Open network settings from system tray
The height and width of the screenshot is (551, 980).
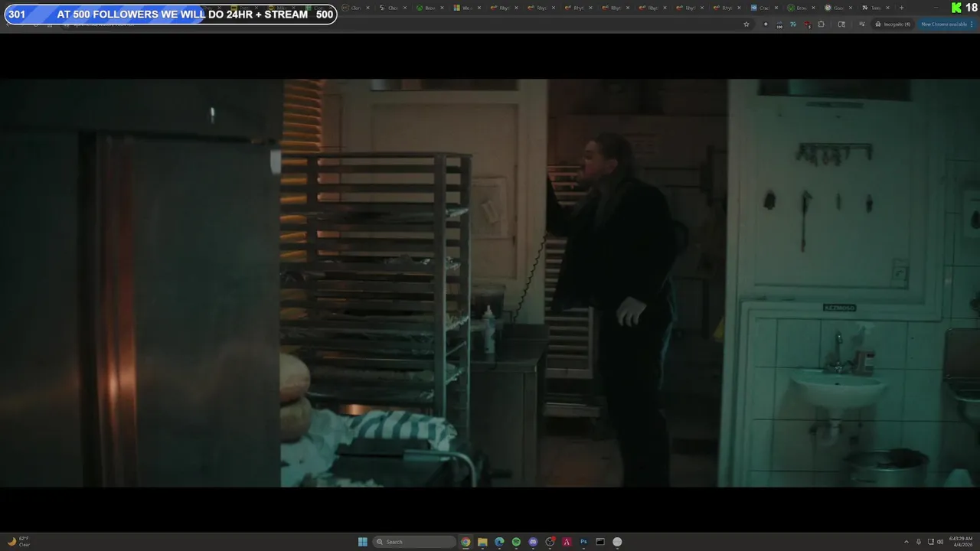(x=930, y=542)
